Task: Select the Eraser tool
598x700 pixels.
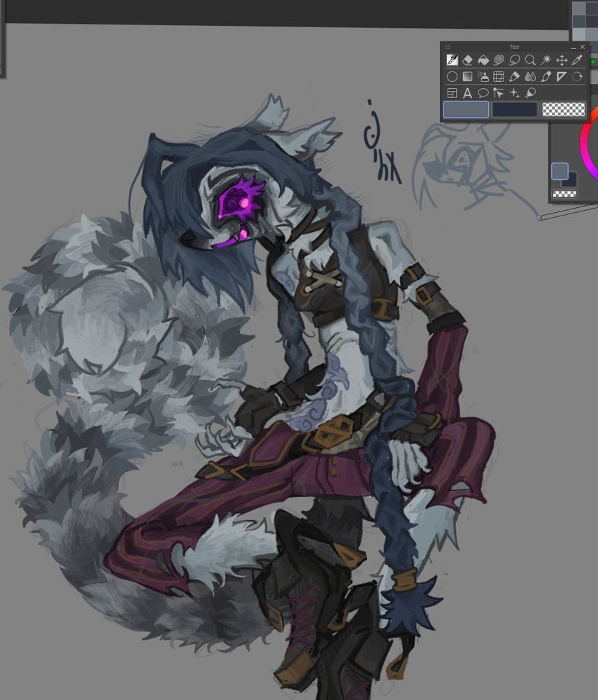Action: click(x=467, y=59)
